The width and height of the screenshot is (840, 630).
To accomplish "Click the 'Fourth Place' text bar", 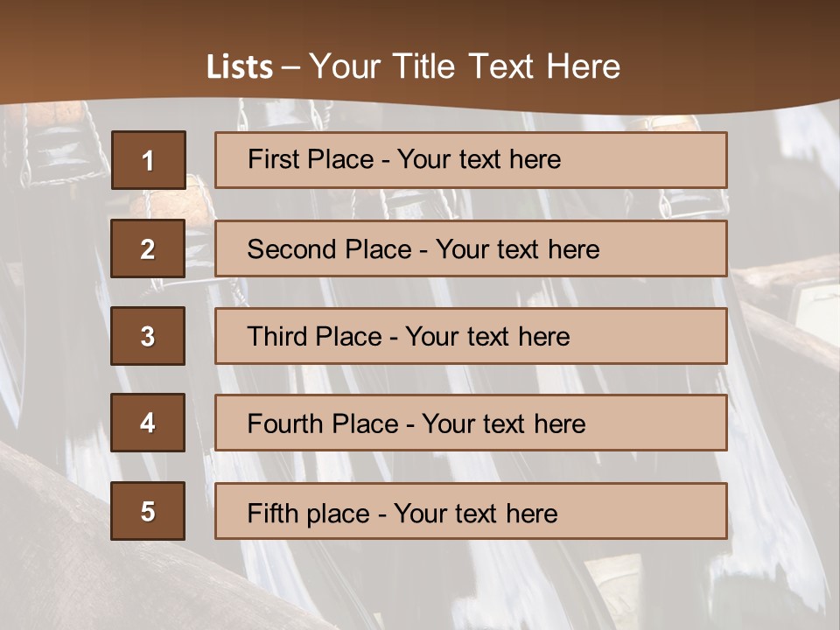I will click(471, 423).
